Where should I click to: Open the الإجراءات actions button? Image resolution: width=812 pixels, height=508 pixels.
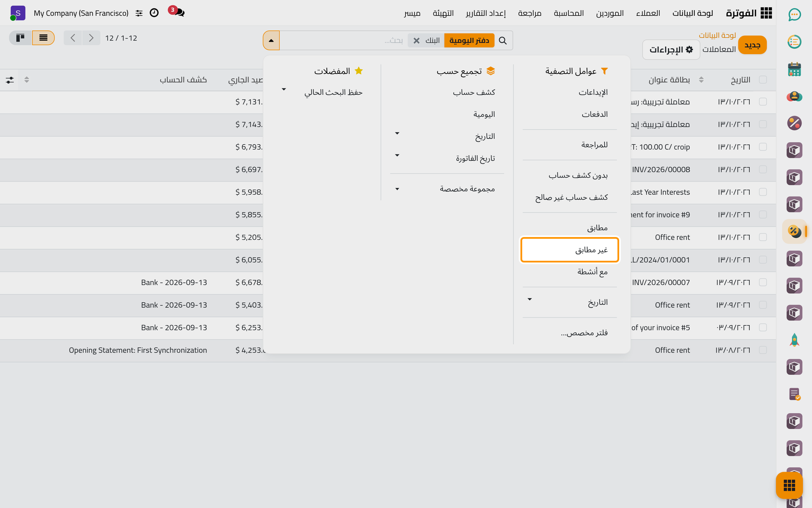[x=671, y=50]
